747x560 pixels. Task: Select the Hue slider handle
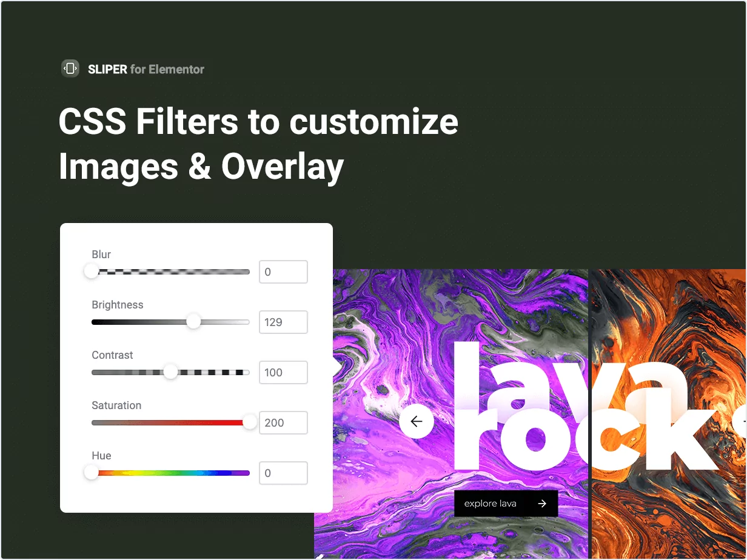click(92, 473)
